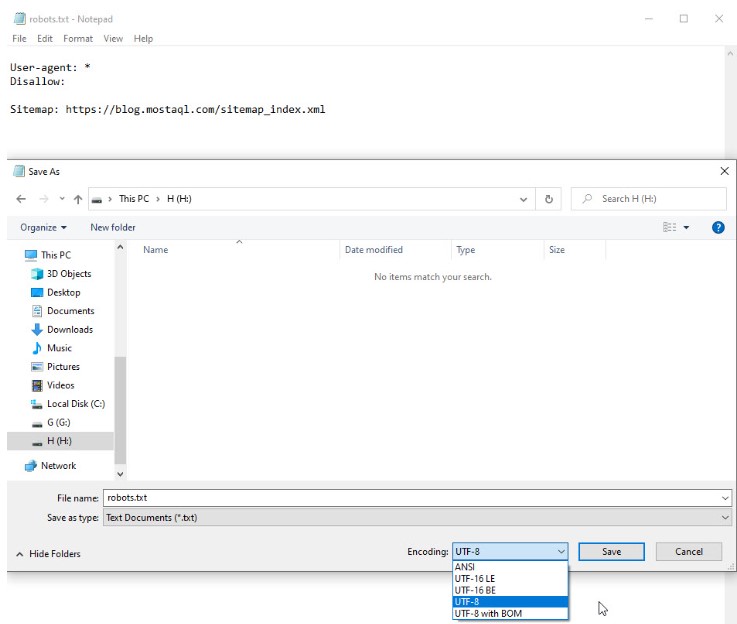This screenshot has width=737, height=624.
Task: Select Network in the navigation tree
Action: 50,466
